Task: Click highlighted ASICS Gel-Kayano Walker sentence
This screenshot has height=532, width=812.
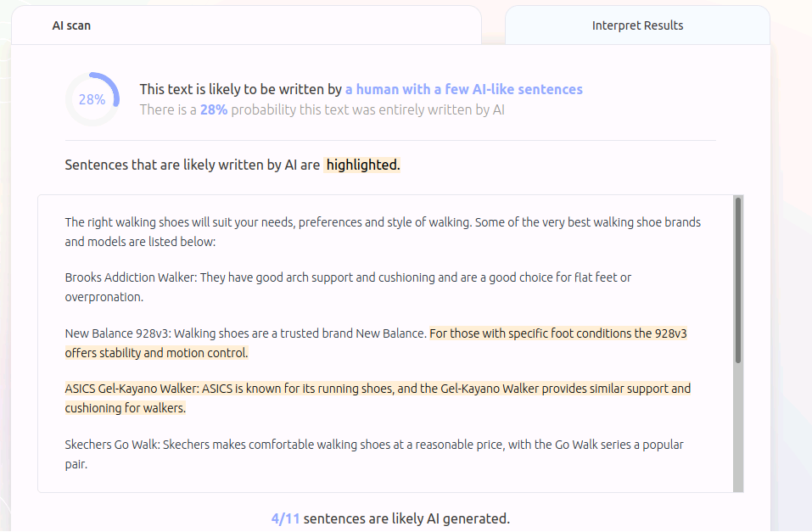Action: click(378, 398)
